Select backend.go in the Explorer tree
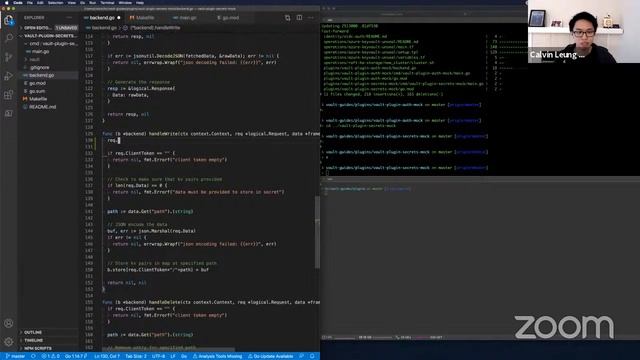The width and height of the screenshot is (640, 360). point(42,76)
